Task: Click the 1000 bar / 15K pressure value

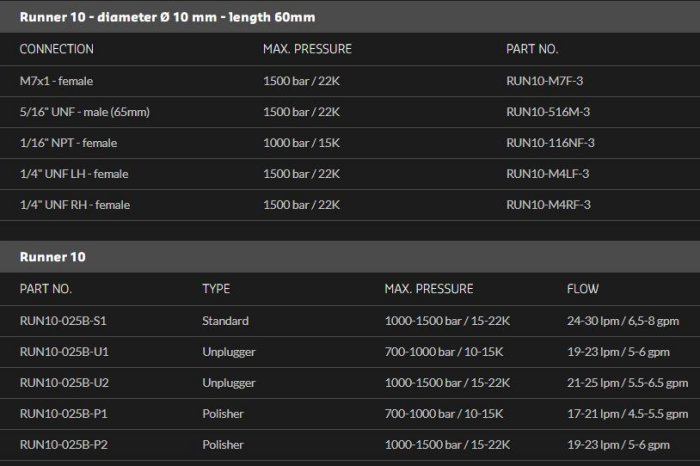Action: [301, 143]
